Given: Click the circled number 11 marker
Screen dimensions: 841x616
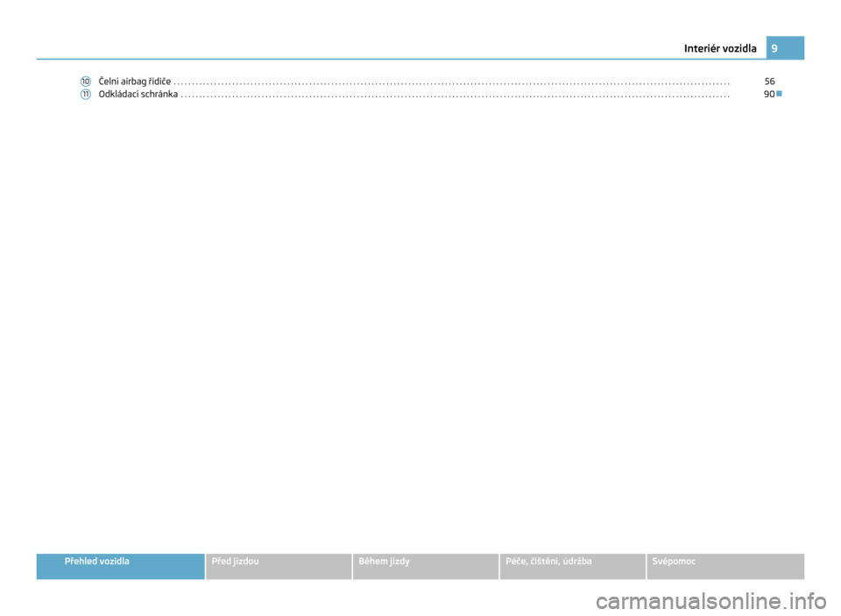Looking at the screenshot, I should [86, 94].
